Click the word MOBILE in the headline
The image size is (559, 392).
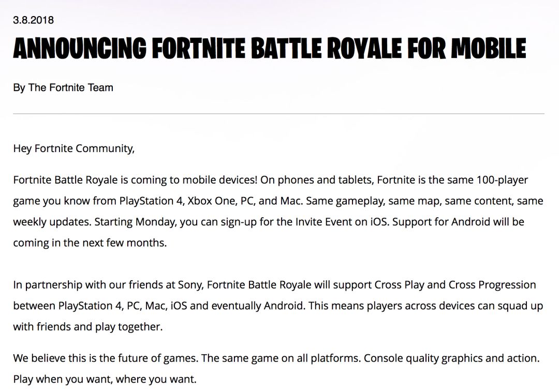coord(489,49)
